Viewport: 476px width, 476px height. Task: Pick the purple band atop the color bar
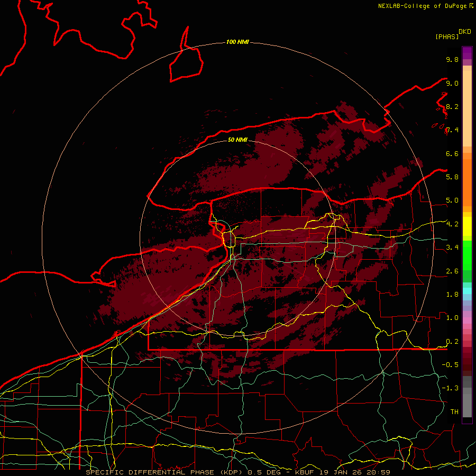click(x=467, y=53)
